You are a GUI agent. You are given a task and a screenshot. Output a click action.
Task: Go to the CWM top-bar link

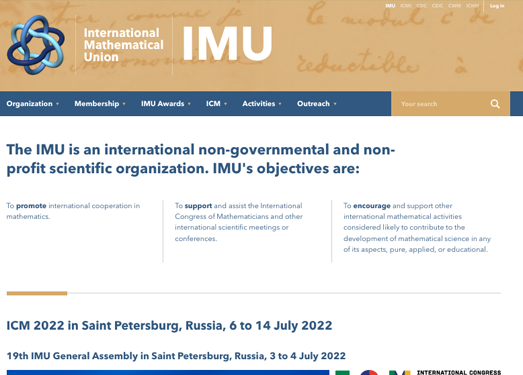coord(454,6)
